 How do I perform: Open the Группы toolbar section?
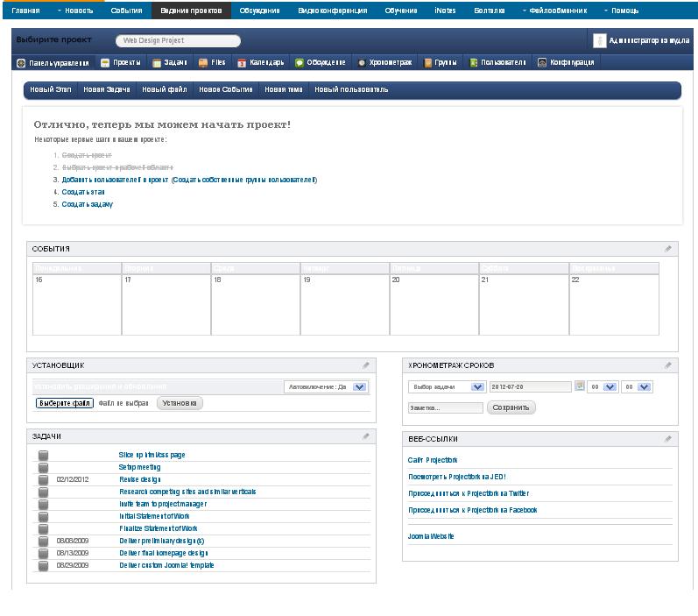(x=441, y=63)
